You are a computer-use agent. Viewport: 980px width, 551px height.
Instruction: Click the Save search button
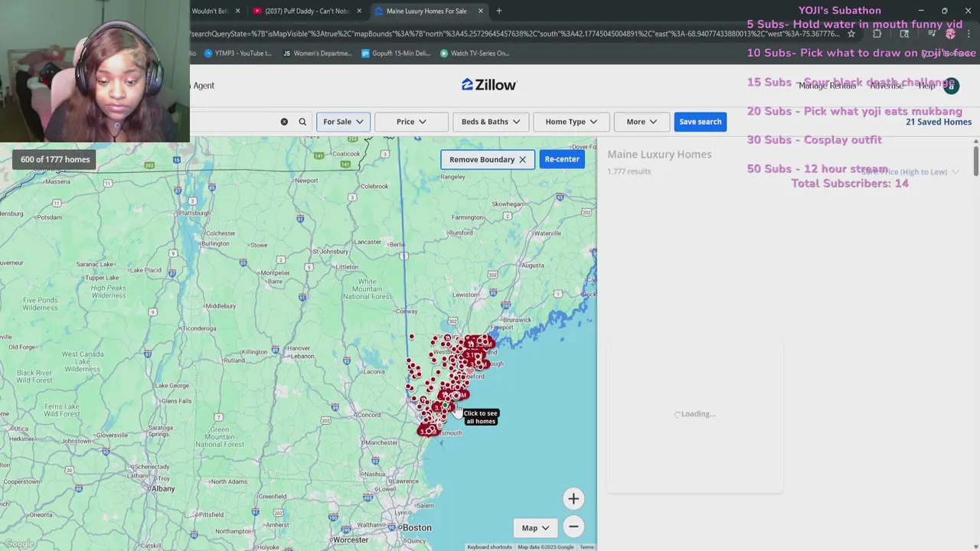[700, 122]
